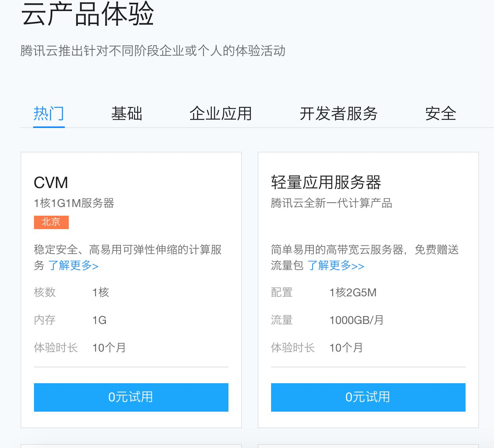
Task: Open the 安全 tab
Action: [441, 114]
